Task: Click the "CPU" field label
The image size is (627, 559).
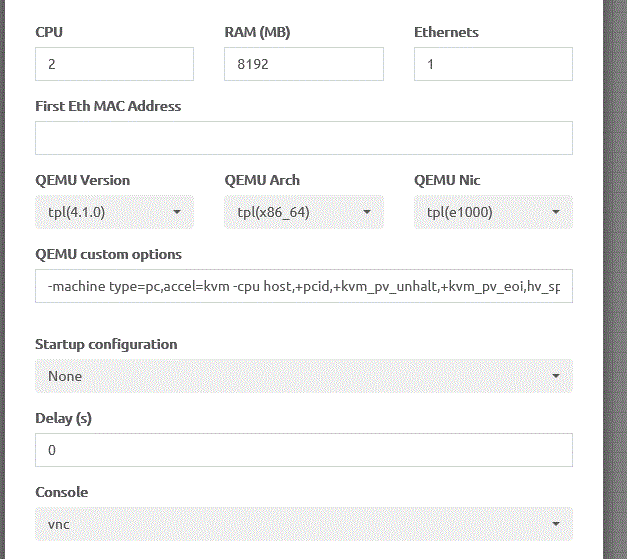Action: pos(49,32)
